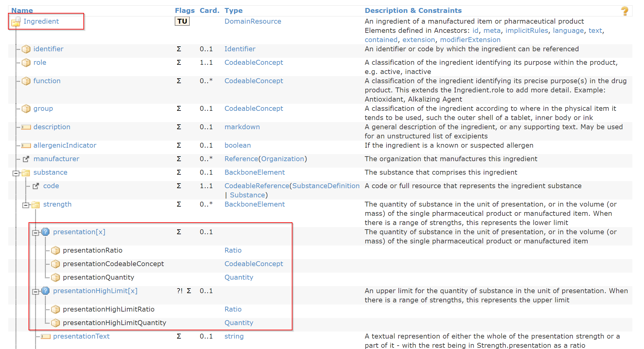
Task: Click the choice question icon beside presentation[x]
Action: [x=45, y=232]
